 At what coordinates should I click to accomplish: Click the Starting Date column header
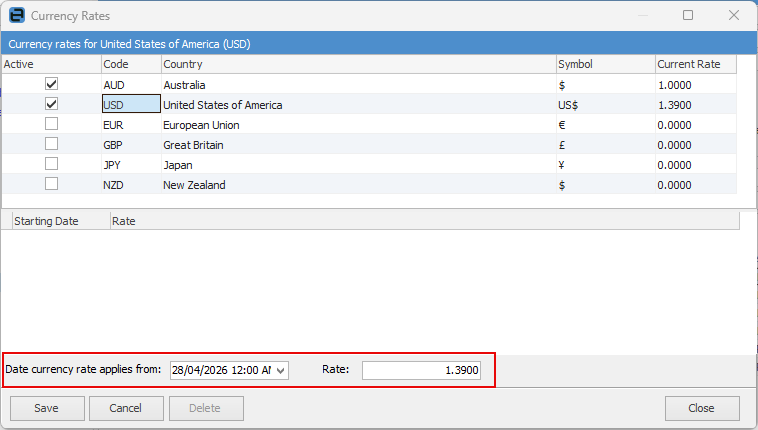click(61, 221)
